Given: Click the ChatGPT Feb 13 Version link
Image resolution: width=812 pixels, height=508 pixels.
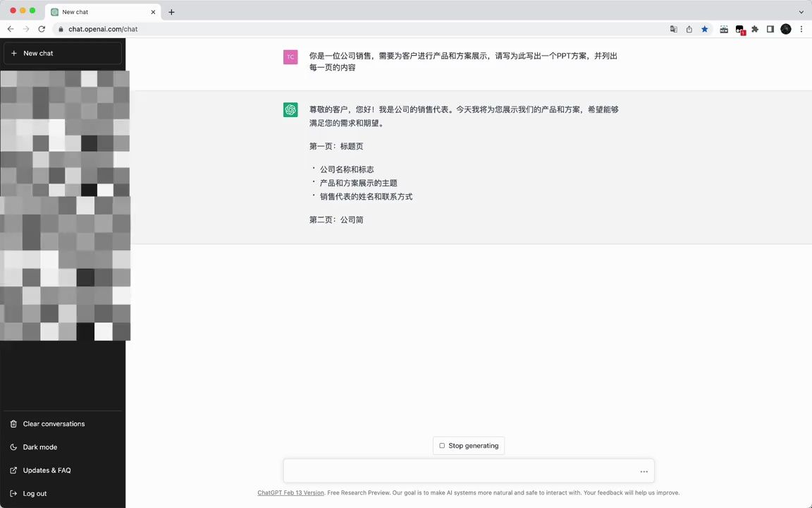Looking at the screenshot, I should point(290,492).
